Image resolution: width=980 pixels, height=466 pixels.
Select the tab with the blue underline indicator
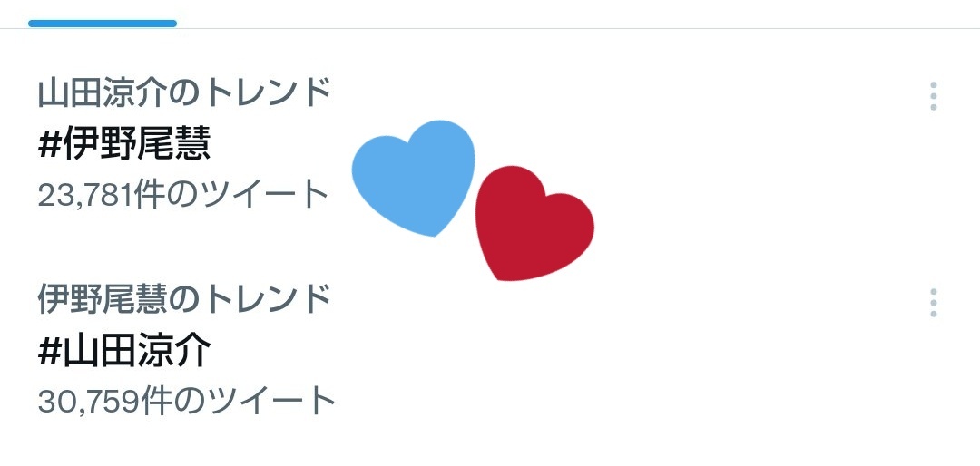[103, 23]
